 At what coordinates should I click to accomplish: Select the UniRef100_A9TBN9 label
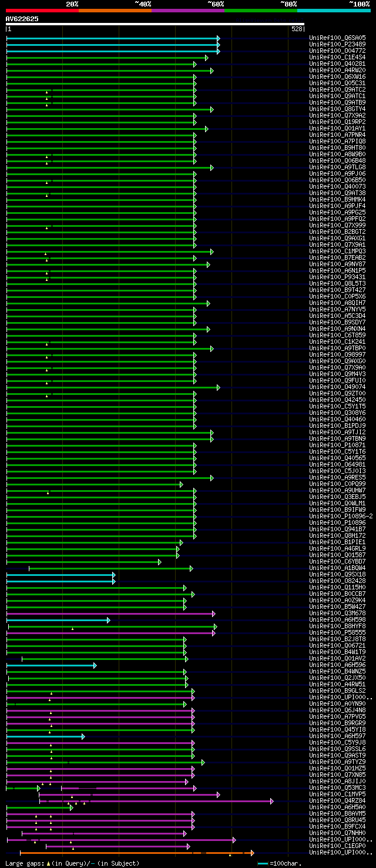click(x=337, y=439)
